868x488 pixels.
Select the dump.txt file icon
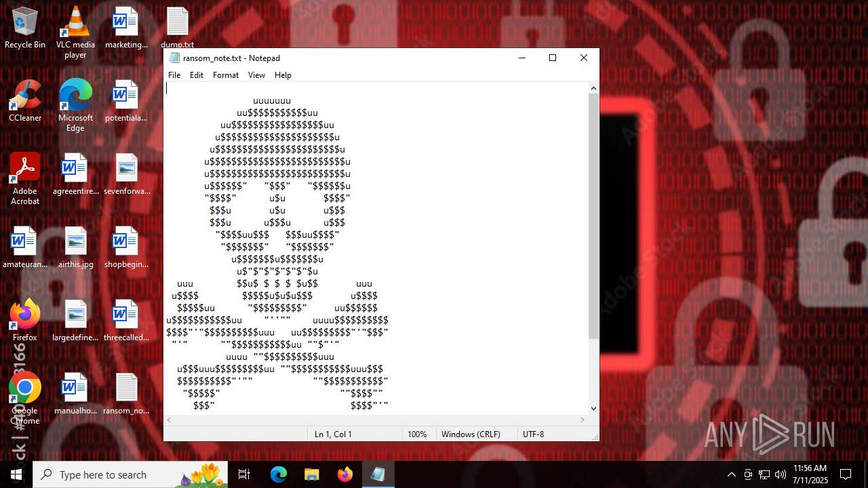click(x=178, y=28)
